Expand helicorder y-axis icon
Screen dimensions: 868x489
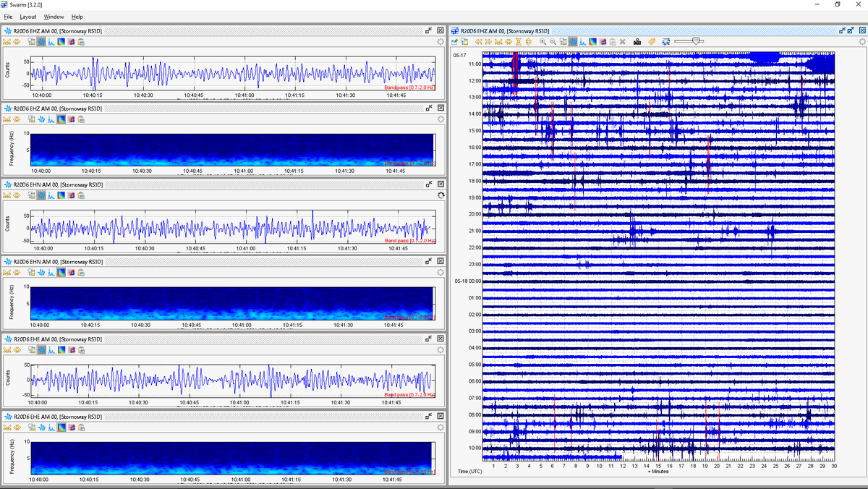528,42
